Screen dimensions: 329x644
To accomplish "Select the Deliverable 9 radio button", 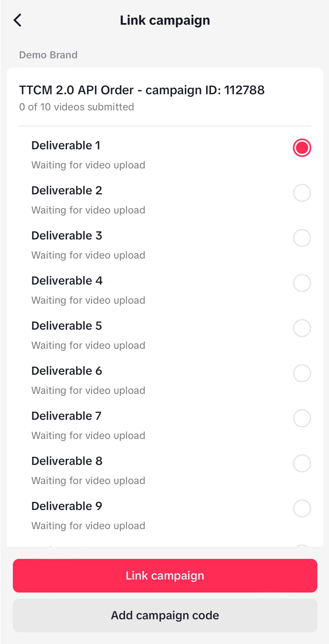I will 302,508.
